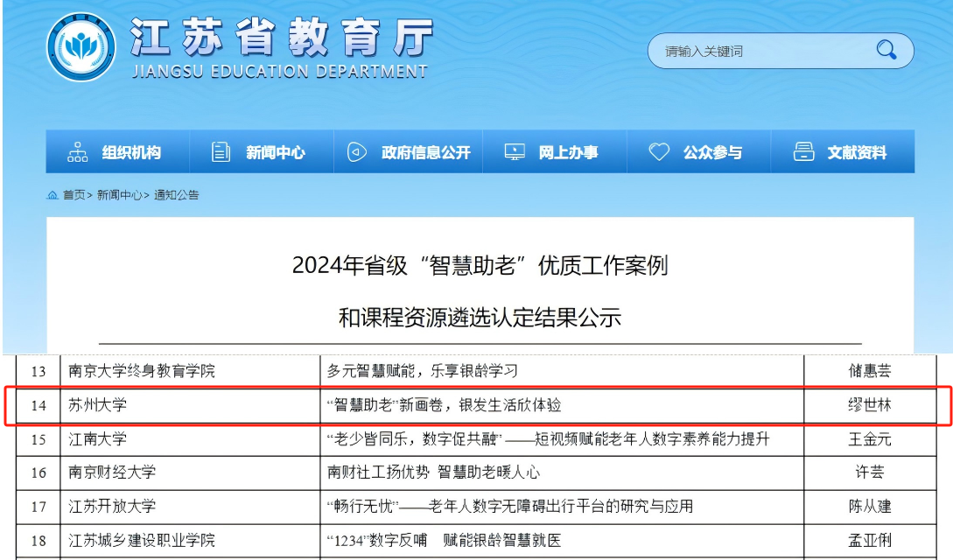Go to 首页 breadcrumb link
This screenshot has height=560, width=953.
tap(74, 195)
